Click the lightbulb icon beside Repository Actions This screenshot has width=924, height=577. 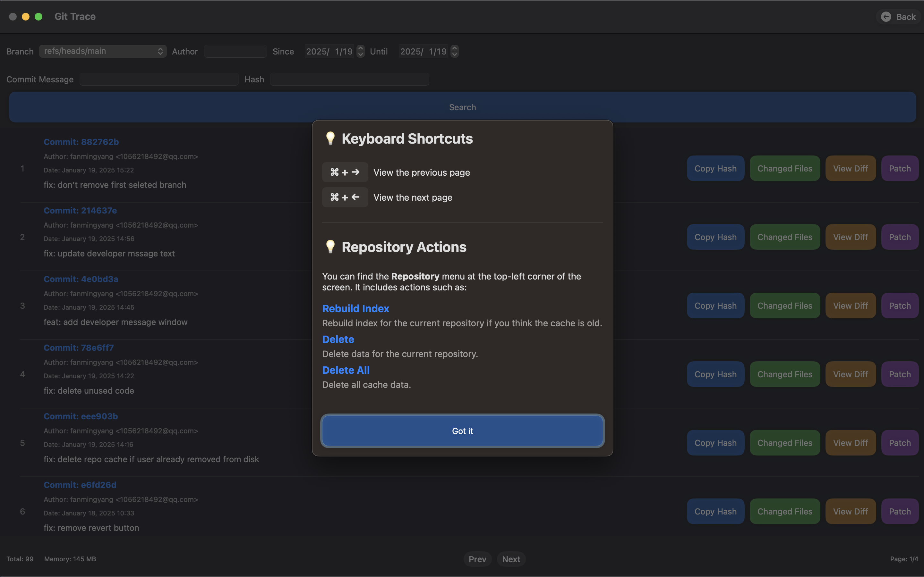coord(331,247)
